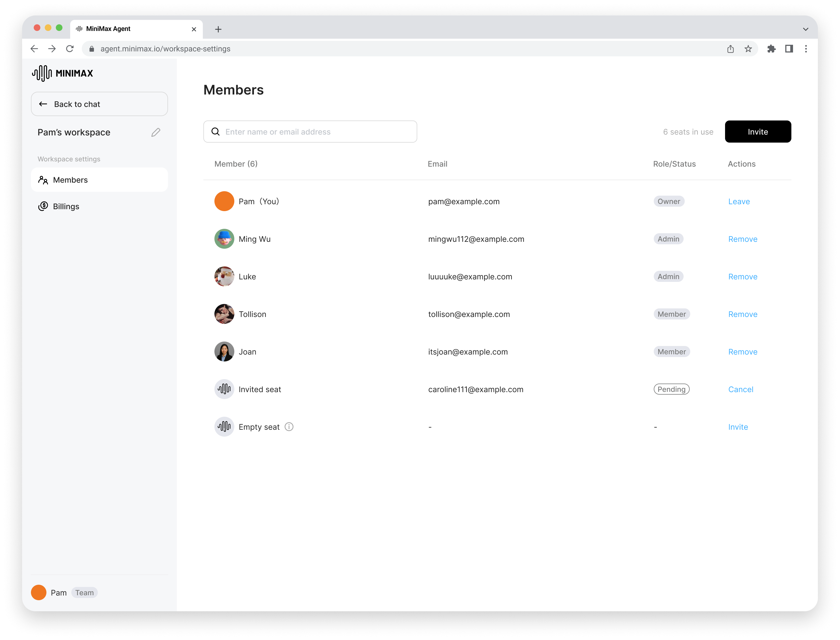Screen dimensions: 840x640
Task: Expand the tab list chevron
Action: (x=805, y=29)
